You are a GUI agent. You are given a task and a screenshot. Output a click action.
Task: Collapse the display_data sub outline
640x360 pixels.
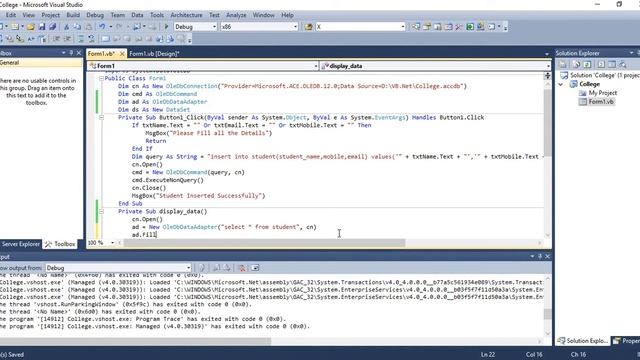[x=101, y=211]
